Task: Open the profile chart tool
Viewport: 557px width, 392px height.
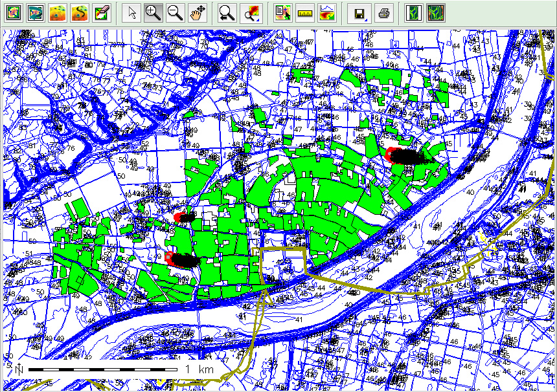Action: click(x=327, y=13)
